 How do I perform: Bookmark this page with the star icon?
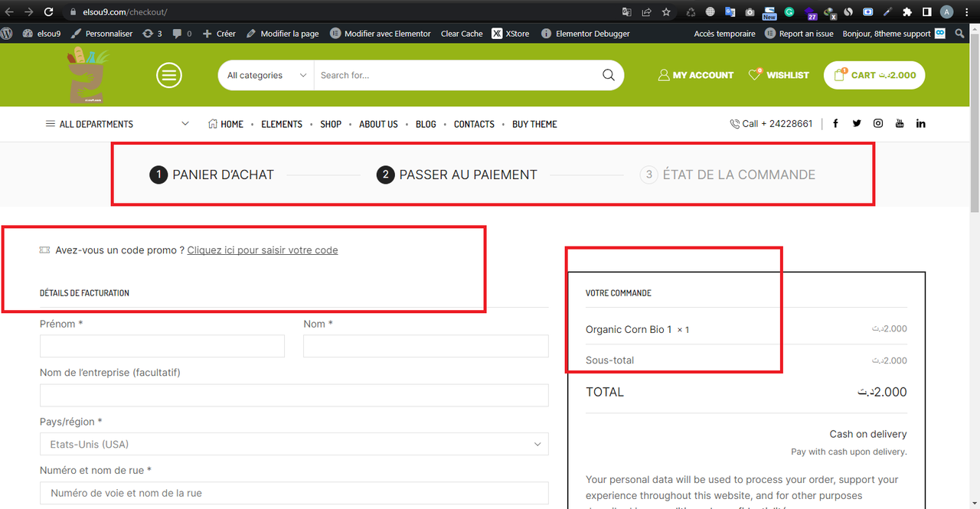[666, 12]
